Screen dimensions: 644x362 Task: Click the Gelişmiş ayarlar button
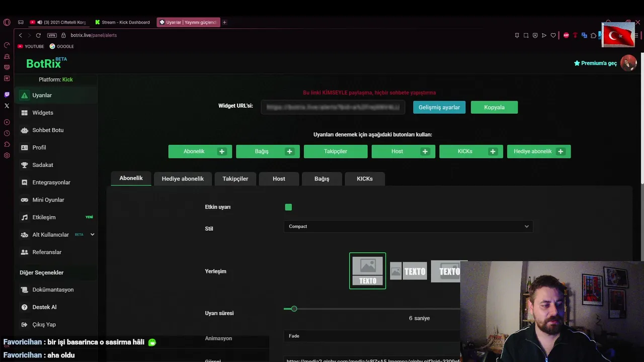(x=439, y=107)
